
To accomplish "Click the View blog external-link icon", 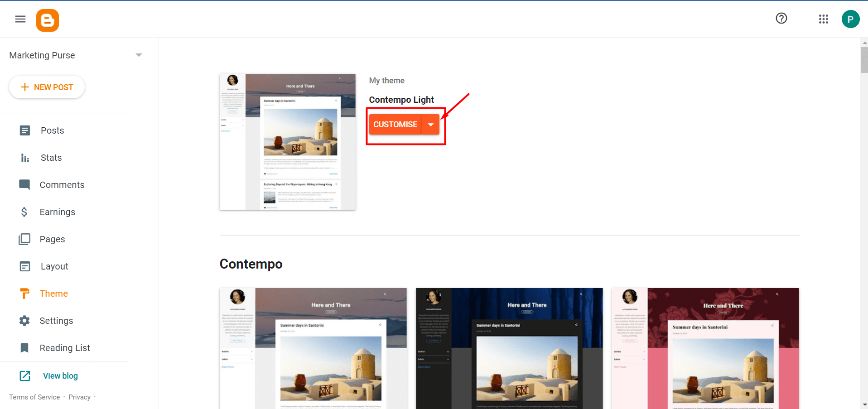I will (x=24, y=375).
